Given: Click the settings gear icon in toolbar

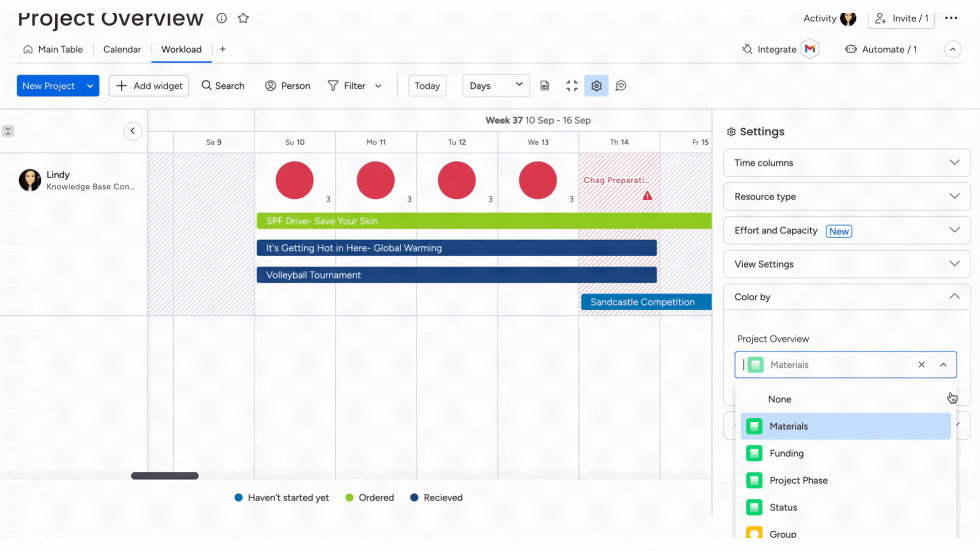Looking at the screenshot, I should [596, 86].
